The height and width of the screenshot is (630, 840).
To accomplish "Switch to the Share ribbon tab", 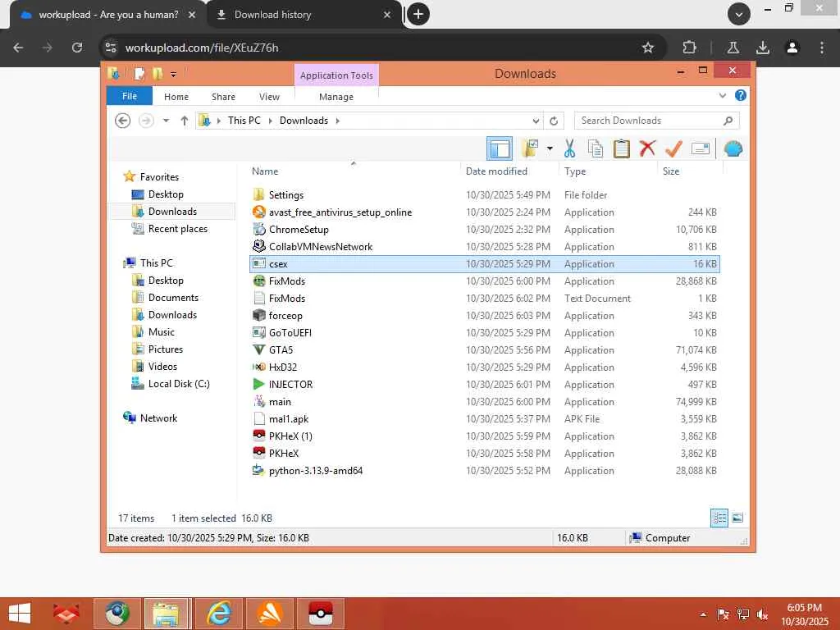I will pyautogui.click(x=223, y=97).
